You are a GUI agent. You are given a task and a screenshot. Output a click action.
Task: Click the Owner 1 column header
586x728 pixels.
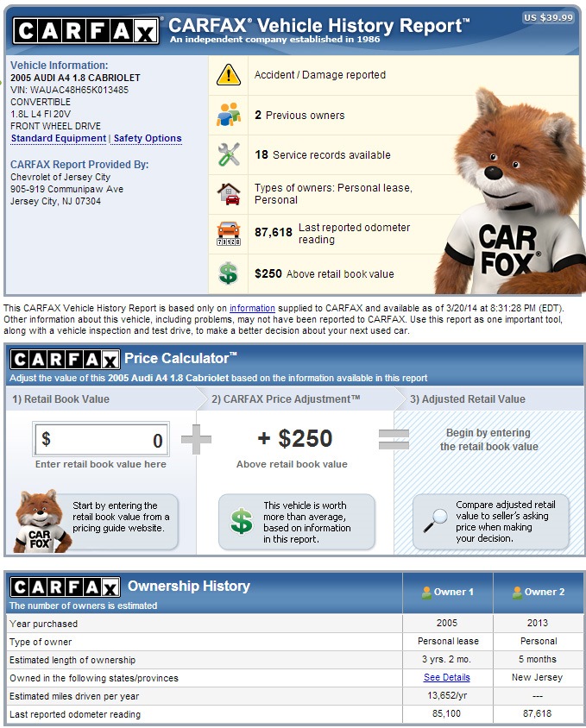(x=448, y=593)
